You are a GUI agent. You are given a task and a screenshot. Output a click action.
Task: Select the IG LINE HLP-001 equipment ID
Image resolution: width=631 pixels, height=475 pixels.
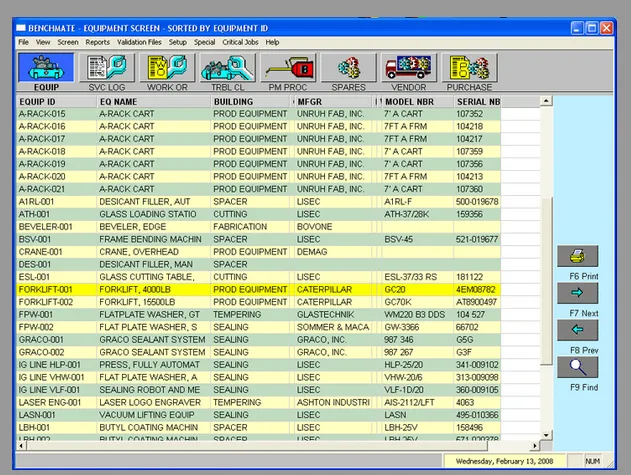point(49,365)
